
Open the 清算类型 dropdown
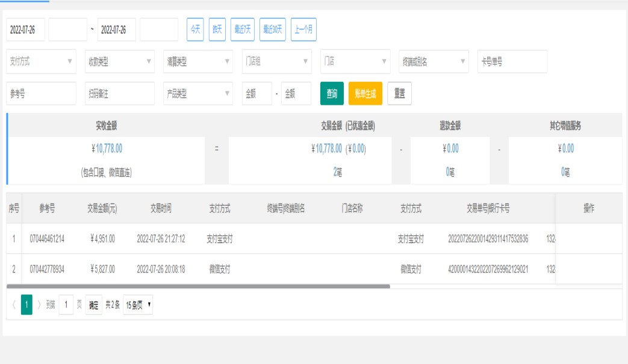197,61
